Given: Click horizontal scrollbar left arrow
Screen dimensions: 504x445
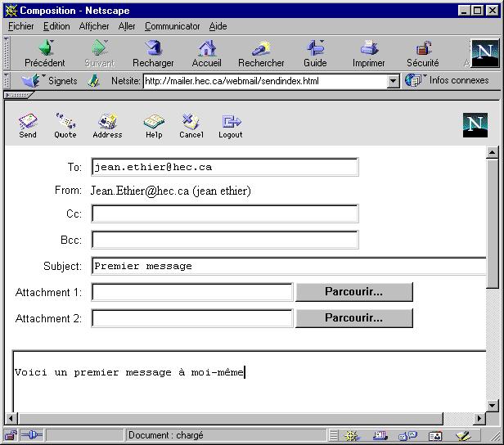Looking at the screenshot, I should click(x=11, y=418).
